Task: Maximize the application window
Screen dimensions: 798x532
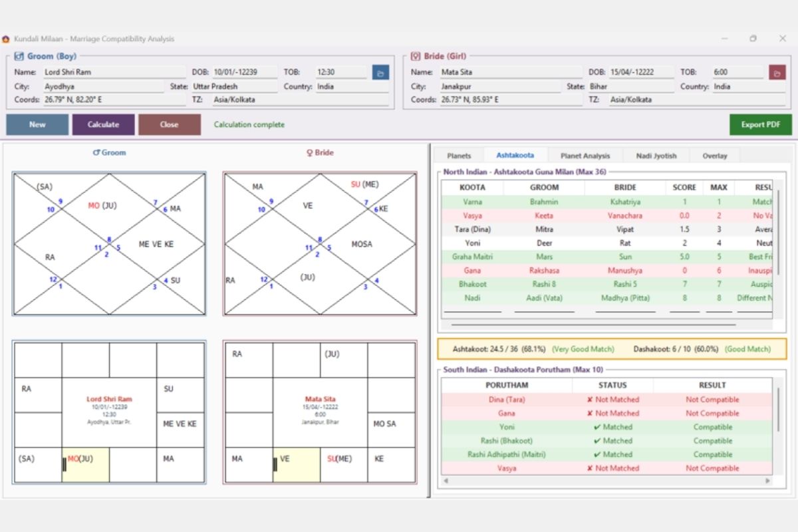Action: [x=753, y=39]
